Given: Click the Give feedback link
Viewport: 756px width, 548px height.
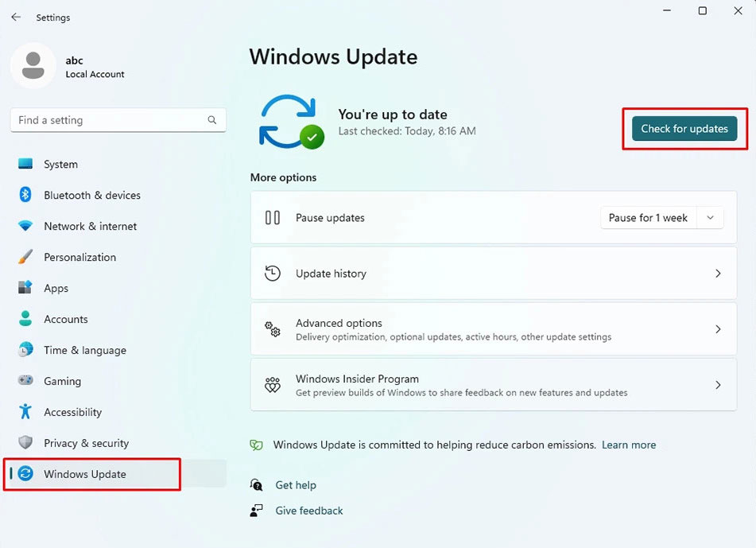Looking at the screenshot, I should click(x=308, y=511).
